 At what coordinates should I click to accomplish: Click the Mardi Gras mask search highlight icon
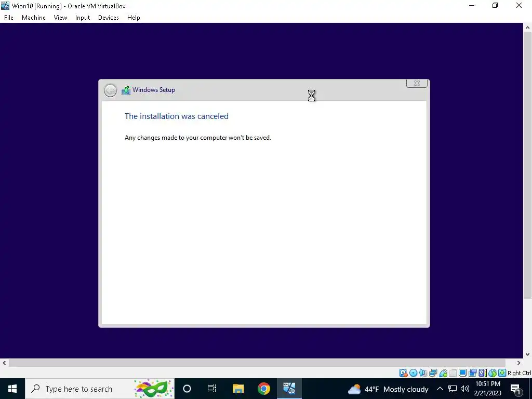point(153,389)
